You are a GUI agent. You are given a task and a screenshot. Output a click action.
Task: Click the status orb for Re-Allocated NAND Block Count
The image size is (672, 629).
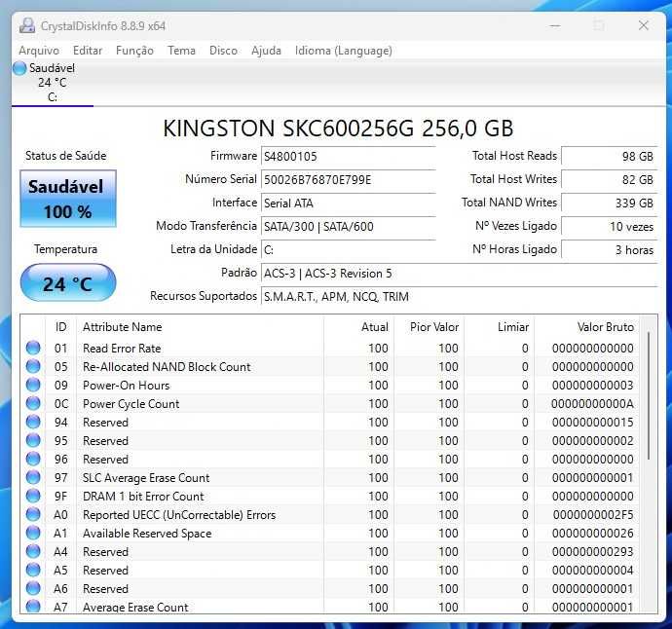pyautogui.click(x=33, y=366)
